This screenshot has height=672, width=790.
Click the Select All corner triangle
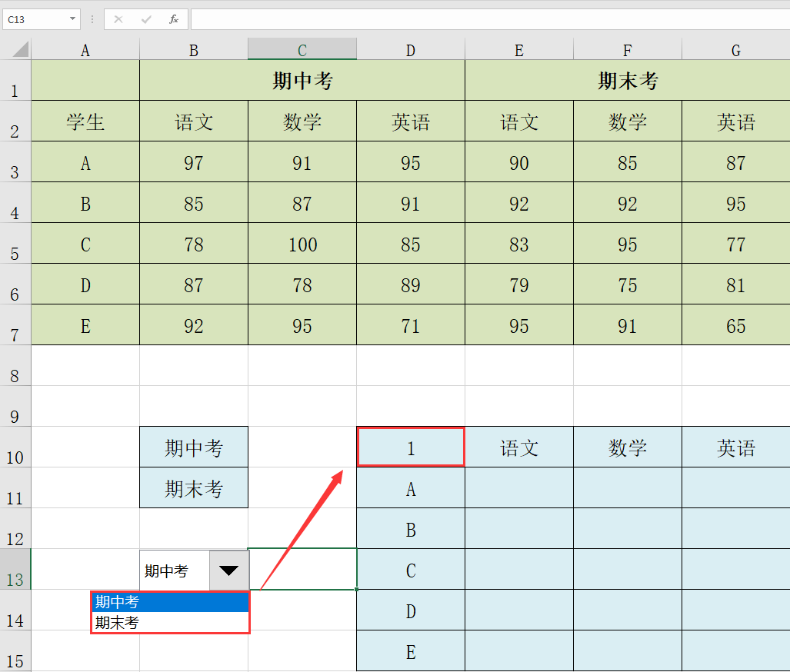click(20, 49)
